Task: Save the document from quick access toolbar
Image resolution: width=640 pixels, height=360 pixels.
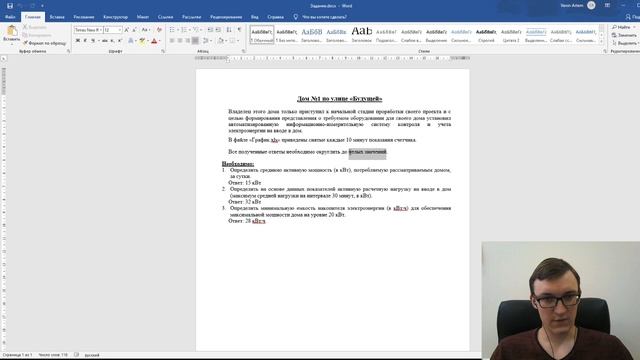Action: pos(10,6)
